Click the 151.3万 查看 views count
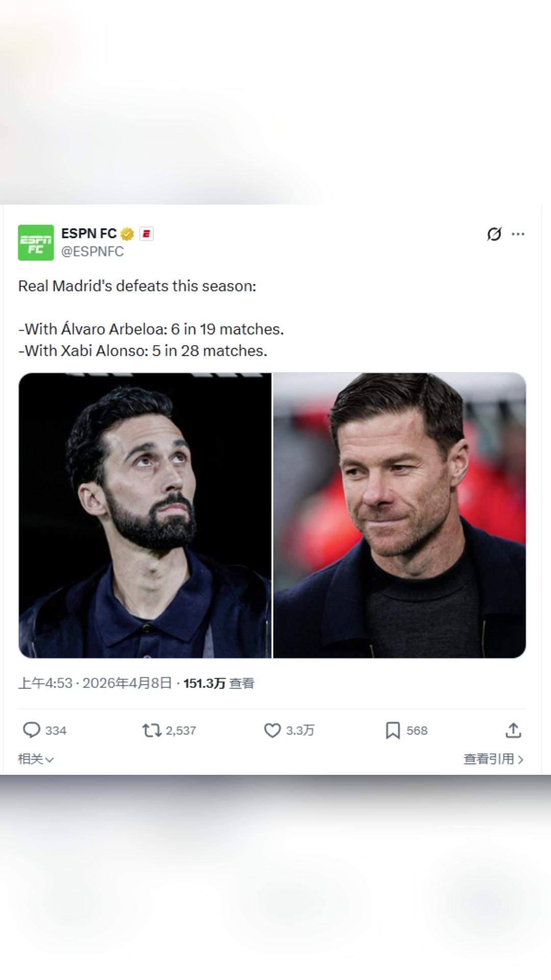Screen dimensions: 551x980 [218, 683]
